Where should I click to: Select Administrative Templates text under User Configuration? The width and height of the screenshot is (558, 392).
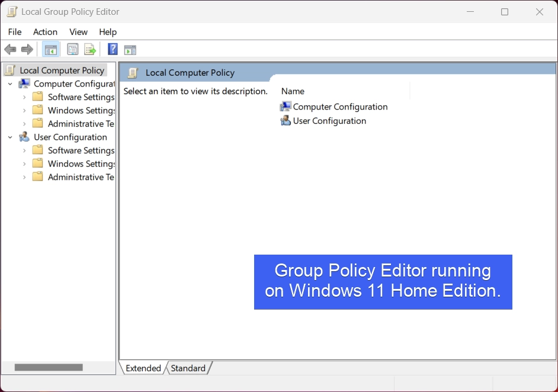click(x=81, y=177)
